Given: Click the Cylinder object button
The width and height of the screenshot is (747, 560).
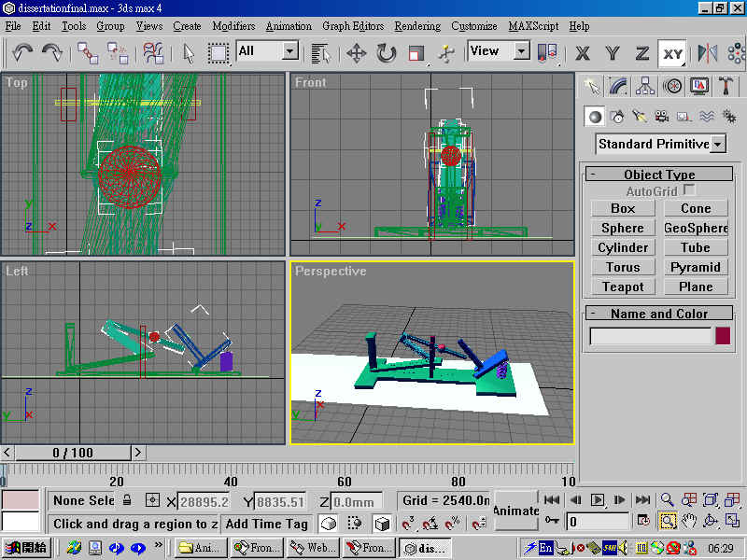Looking at the screenshot, I should pos(623,247).
